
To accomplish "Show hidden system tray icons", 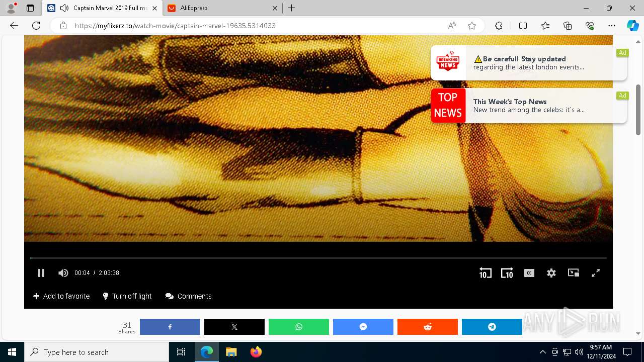I will pyautogui.click(x=542, y=352).
